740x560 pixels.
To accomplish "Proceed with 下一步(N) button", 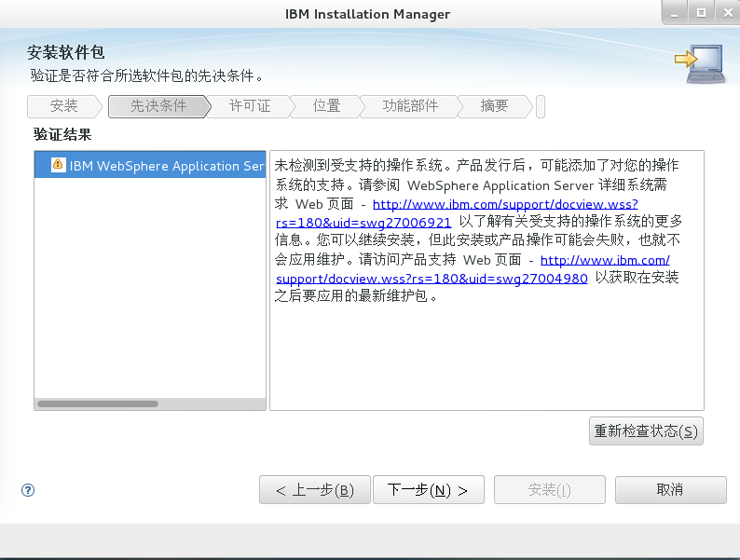I will 429,490.
